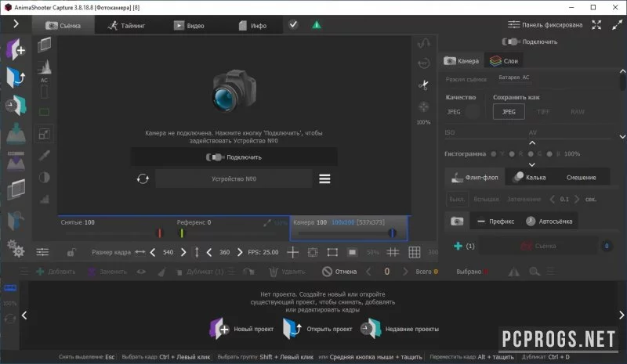Click the import download icon in left sidebar

click(16, 133)
